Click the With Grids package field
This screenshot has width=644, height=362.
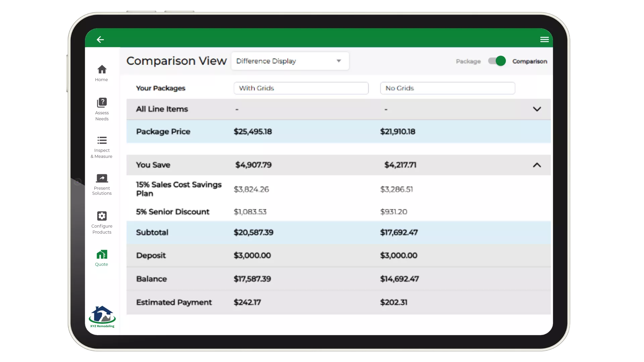click(x=301, y=88)
